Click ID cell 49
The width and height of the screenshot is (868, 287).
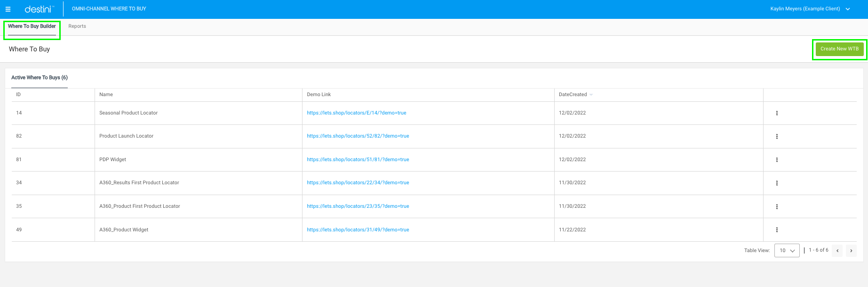19,230
